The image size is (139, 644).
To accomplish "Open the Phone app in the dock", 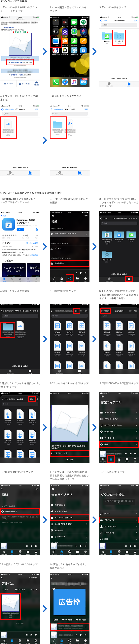I will [55, 82].
